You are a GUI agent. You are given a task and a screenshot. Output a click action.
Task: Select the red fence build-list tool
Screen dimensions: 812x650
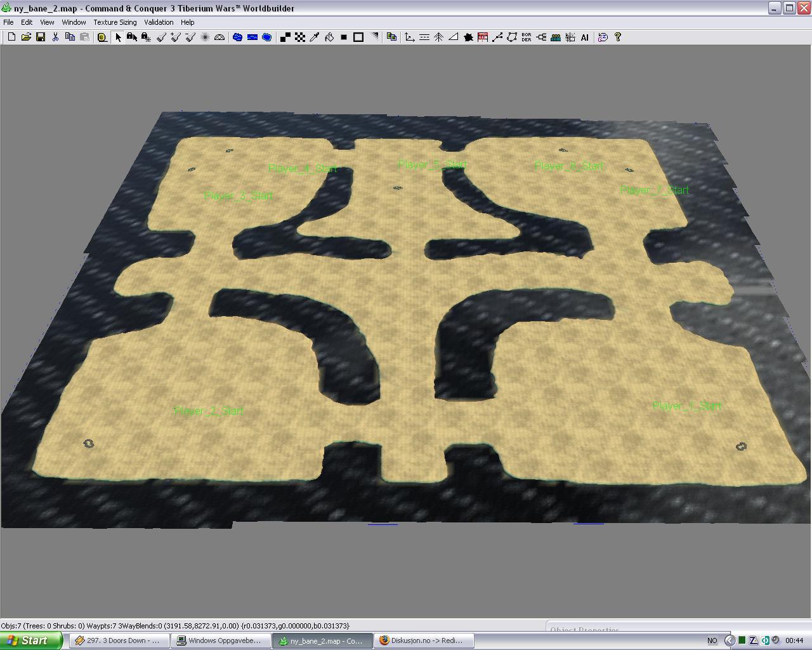[483, 37]
